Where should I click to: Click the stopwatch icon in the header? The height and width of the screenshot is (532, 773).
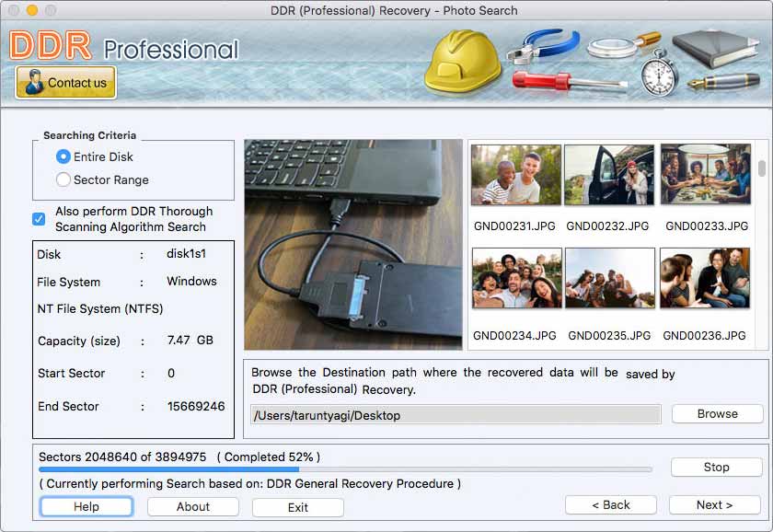[659, 78]
